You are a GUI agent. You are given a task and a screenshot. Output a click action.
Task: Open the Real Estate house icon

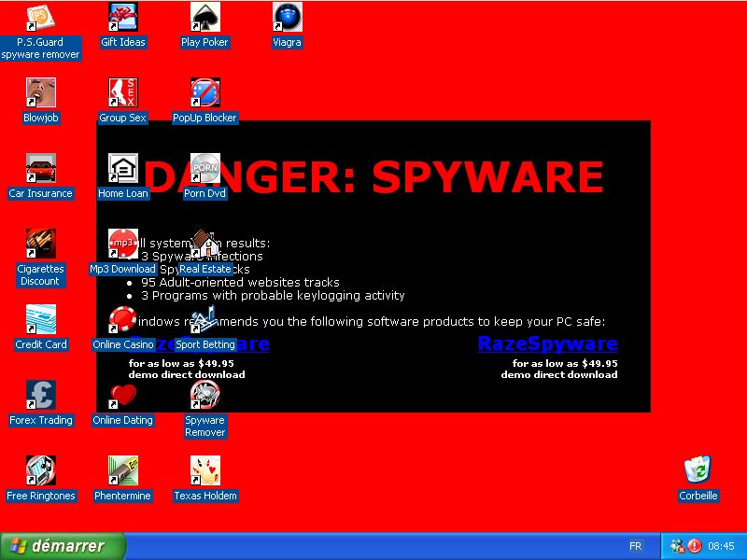(204, 244)
